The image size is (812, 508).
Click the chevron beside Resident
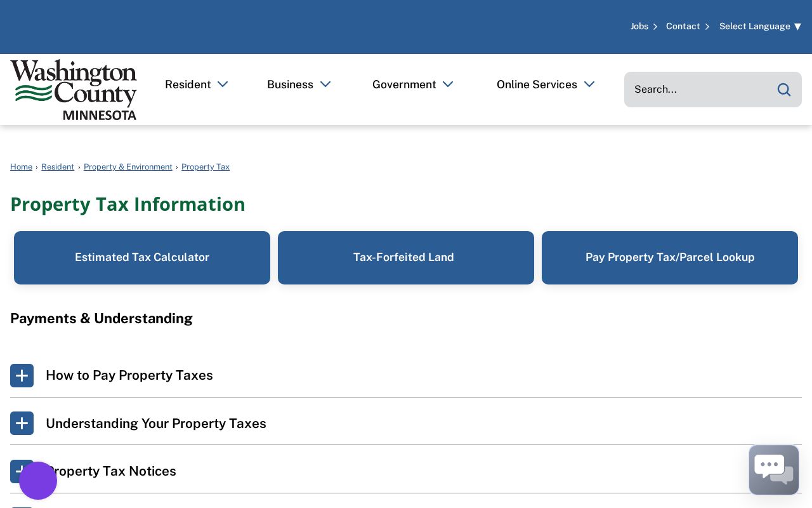pos(223,84)
